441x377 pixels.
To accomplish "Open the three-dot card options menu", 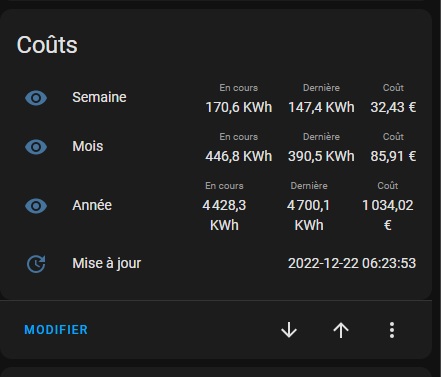I will 392,330.
